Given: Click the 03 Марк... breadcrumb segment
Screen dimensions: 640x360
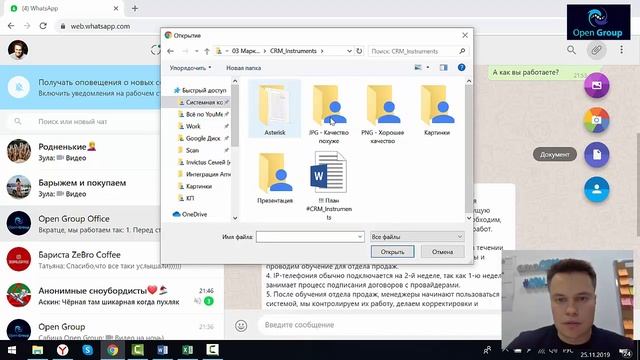Looking at the screenshot, I should click(246, 51).
